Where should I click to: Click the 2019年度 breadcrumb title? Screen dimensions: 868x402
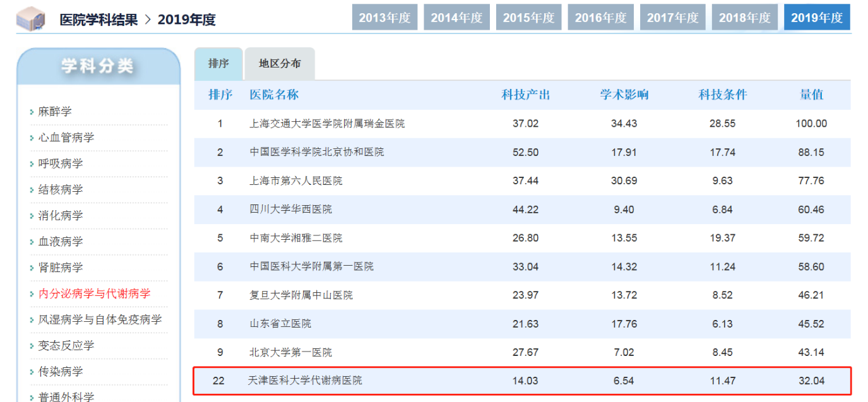pyautogui.click(x=187, y=20)
